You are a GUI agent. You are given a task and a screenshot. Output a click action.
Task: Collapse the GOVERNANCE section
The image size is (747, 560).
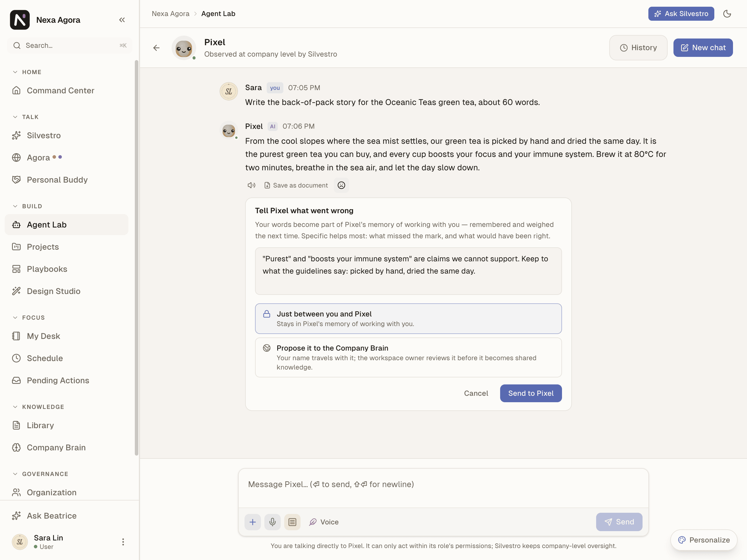[x=40, y=474]
